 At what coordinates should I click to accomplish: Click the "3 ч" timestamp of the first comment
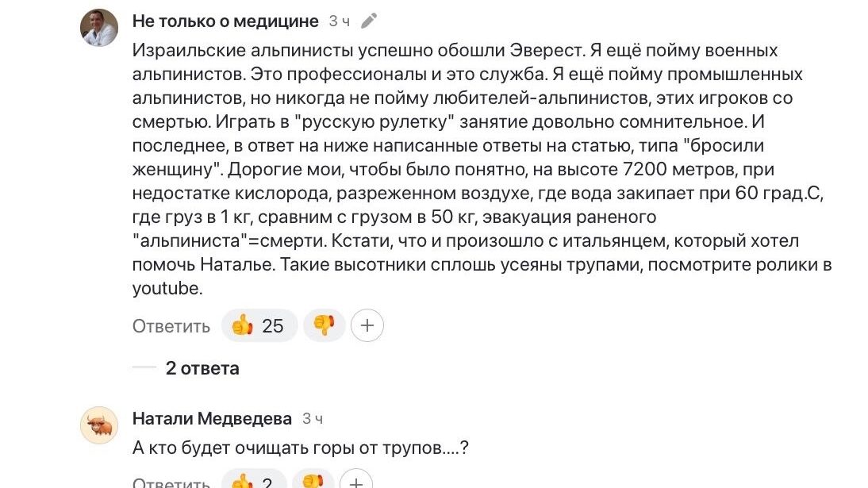[x=340, y=21]
